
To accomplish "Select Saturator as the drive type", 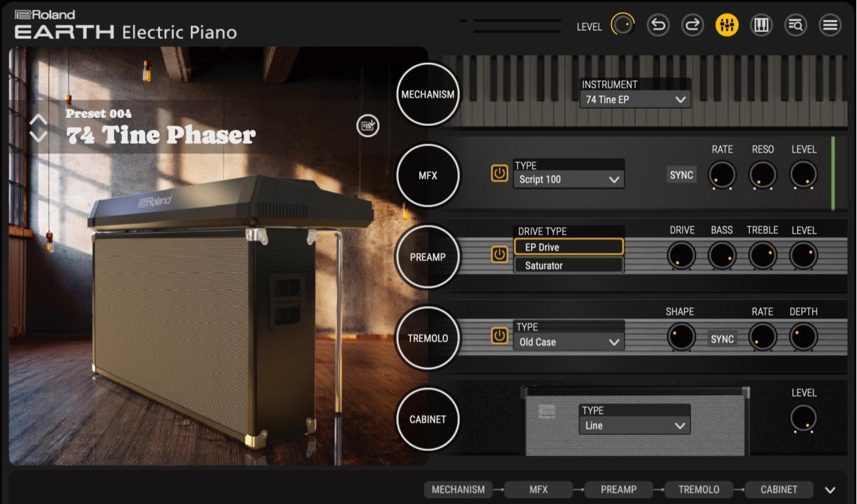I will pos(568,265).
